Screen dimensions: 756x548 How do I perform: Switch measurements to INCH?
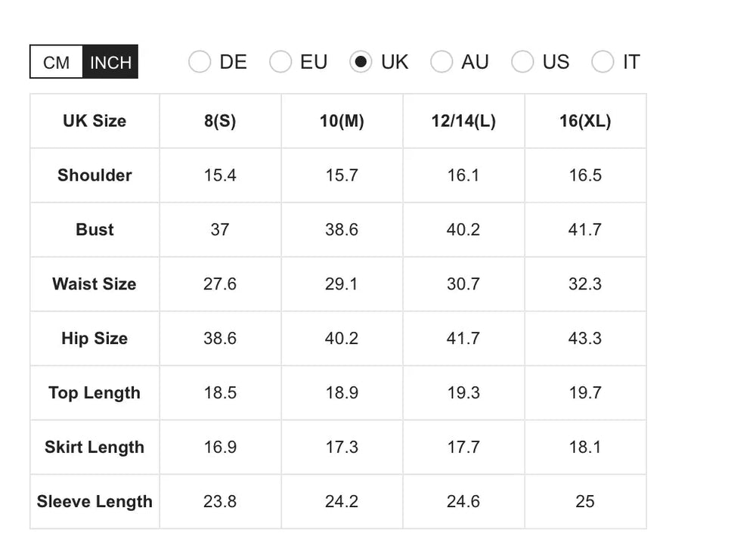tap(110, 62)
